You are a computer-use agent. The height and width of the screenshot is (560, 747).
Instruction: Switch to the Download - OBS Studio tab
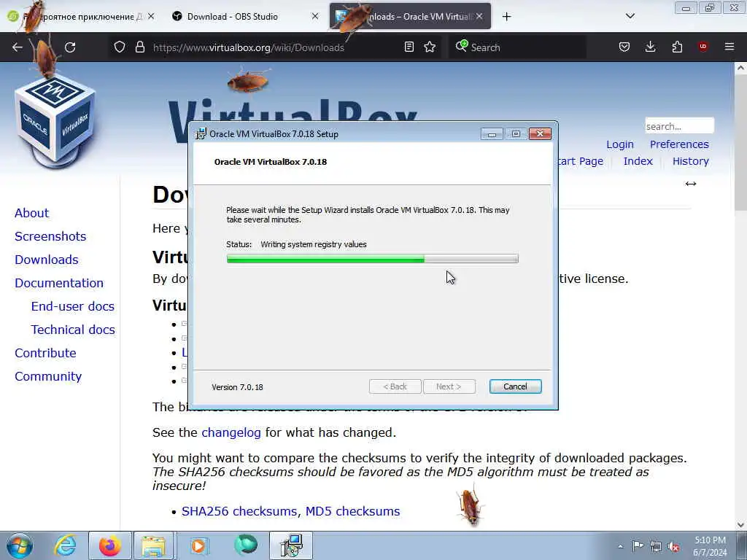(x=245, y=17)
